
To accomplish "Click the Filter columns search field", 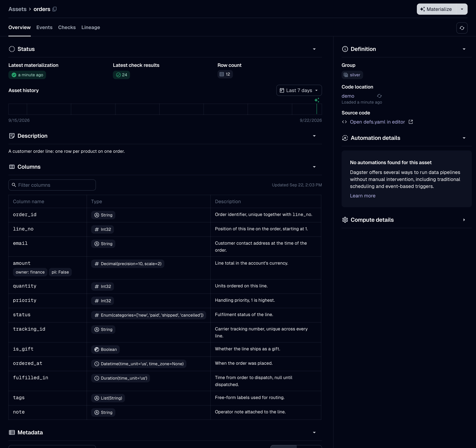I will [x=52, y=185].
